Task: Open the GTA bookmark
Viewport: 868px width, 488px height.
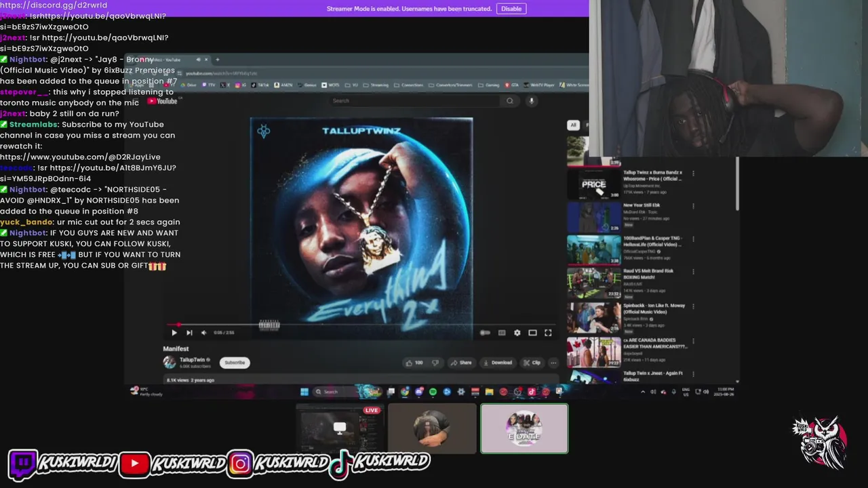Action: pyautogui.click(x=512, y=85)
